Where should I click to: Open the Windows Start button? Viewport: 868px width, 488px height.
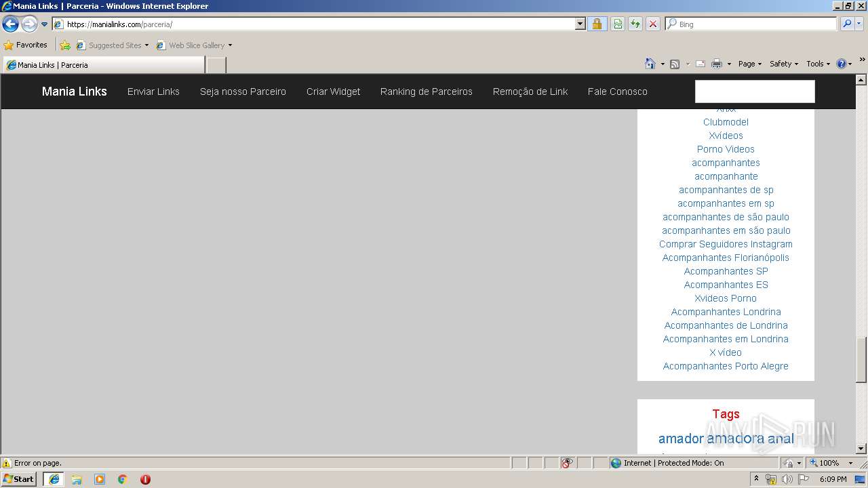(x=18, y=479)
